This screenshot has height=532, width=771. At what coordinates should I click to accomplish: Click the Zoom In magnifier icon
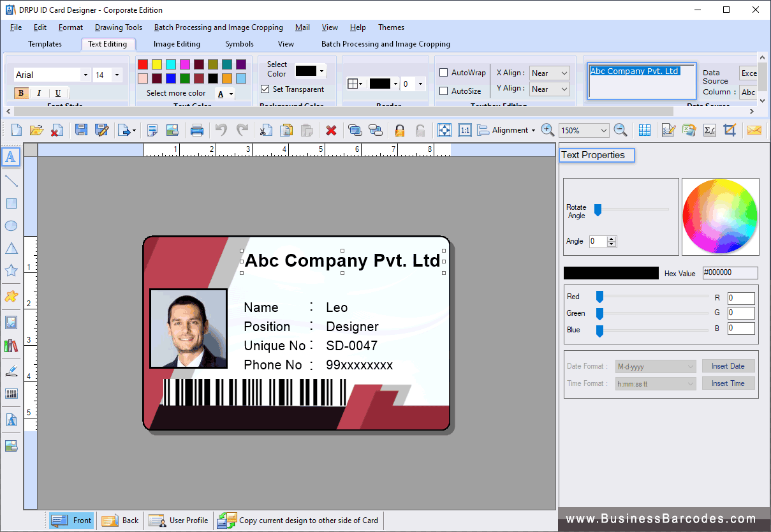547,129
